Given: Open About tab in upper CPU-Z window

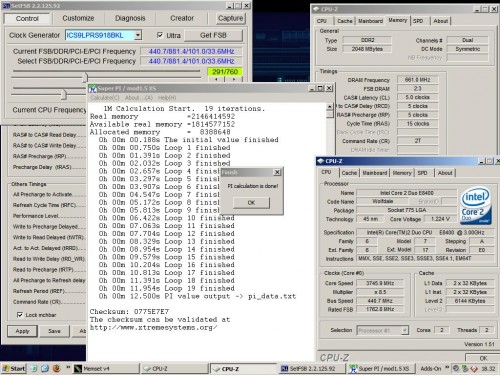Looking at the screenshot, I should point(440,21).
